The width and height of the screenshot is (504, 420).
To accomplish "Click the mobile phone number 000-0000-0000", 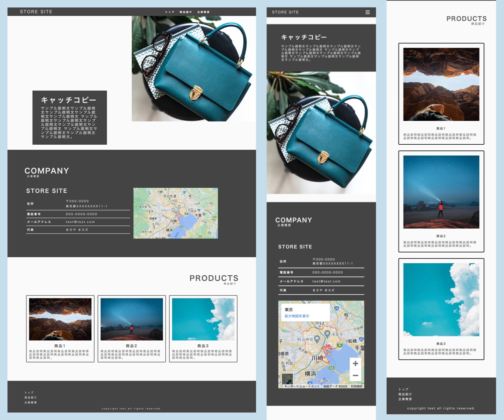I will tap(328, 272).
